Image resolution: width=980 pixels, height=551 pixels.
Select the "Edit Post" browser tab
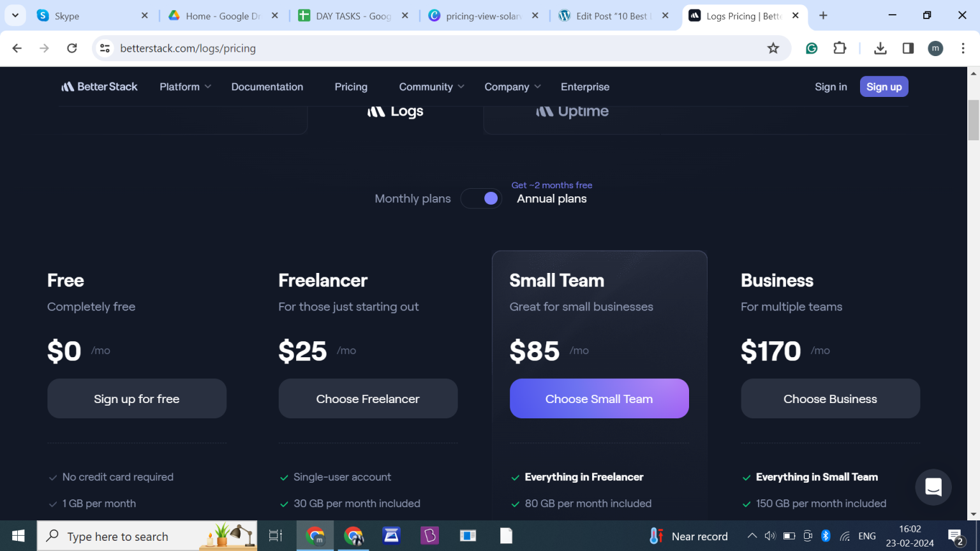click(609, 15)
